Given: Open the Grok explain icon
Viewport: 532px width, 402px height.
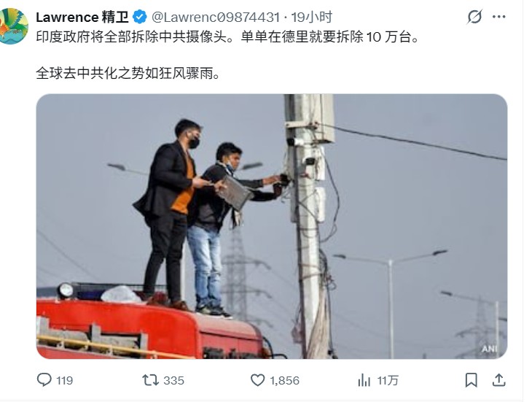Looking at the screenshot, I should tap(474, 17).
